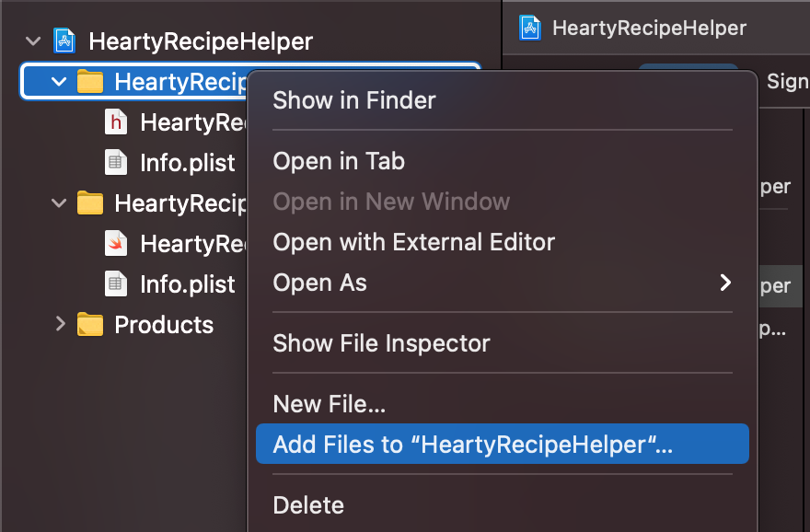Screen dimensions: 810x532
Task: Open the 'Open As' submenu arrow
Action: [x=726, y=283]
